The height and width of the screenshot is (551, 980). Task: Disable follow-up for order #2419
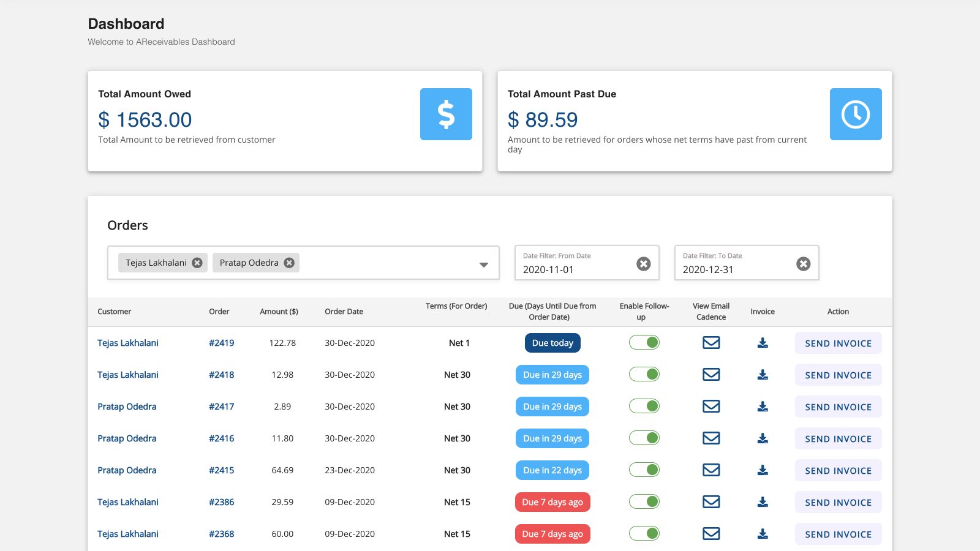[x=644, y=342]
